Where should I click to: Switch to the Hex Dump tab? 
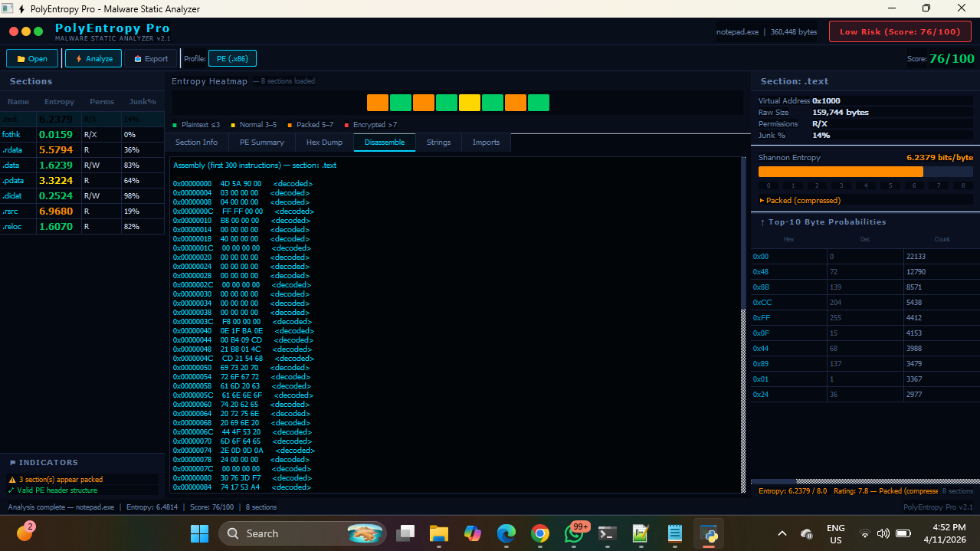click(324, 142)
